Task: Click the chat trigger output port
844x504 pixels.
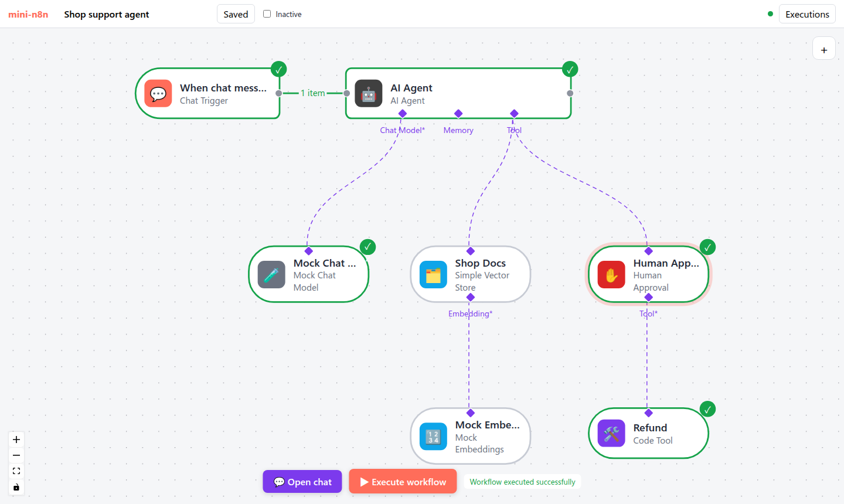Action: pos(279,93)
